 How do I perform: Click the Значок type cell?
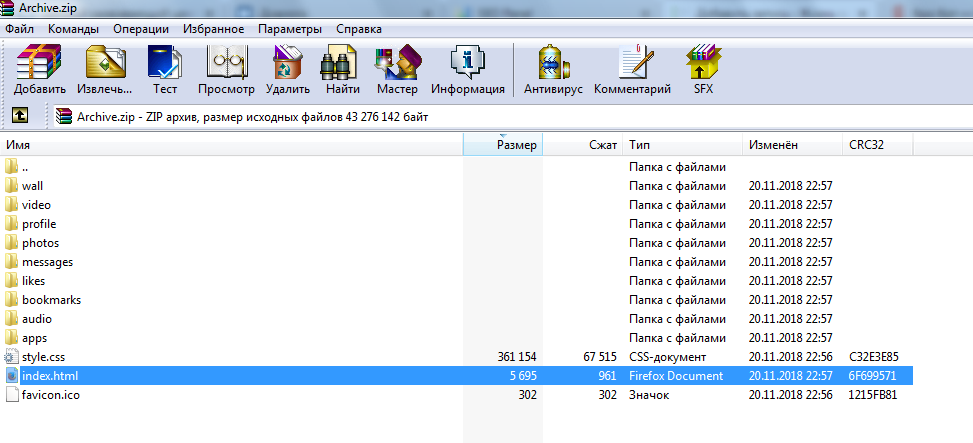coord(649,395)
